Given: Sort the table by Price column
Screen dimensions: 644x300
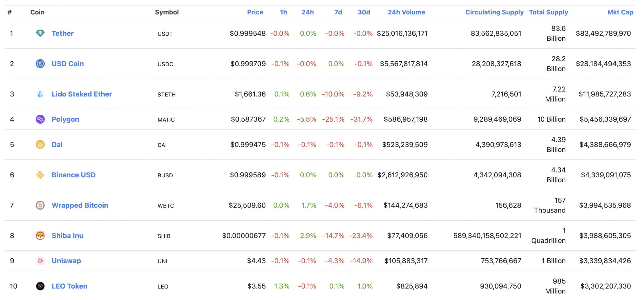Looking at the screenshot, I should click(x=255, y=12).
